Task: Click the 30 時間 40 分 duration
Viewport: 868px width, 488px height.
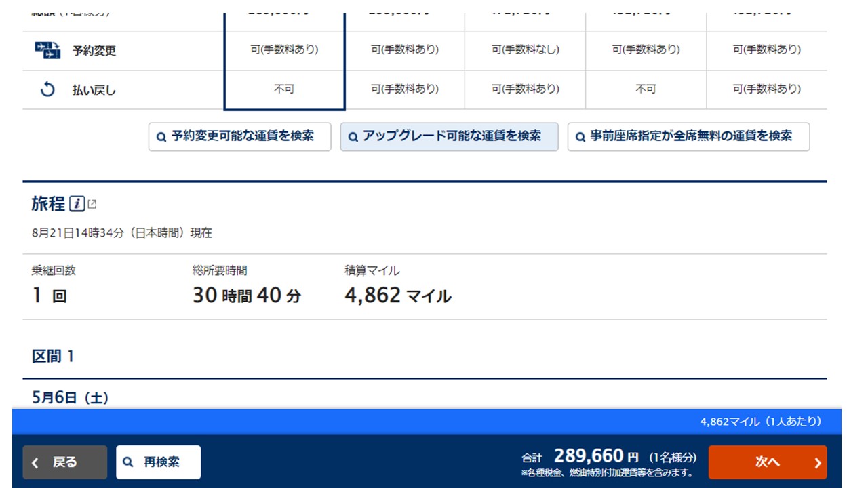Action: [247, 296]
